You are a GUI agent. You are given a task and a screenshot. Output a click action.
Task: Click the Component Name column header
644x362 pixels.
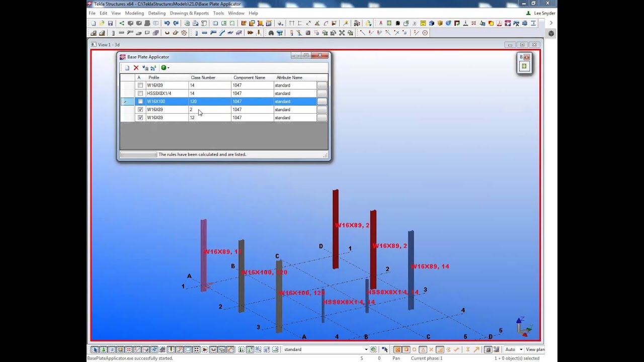[x=252, y=77]
